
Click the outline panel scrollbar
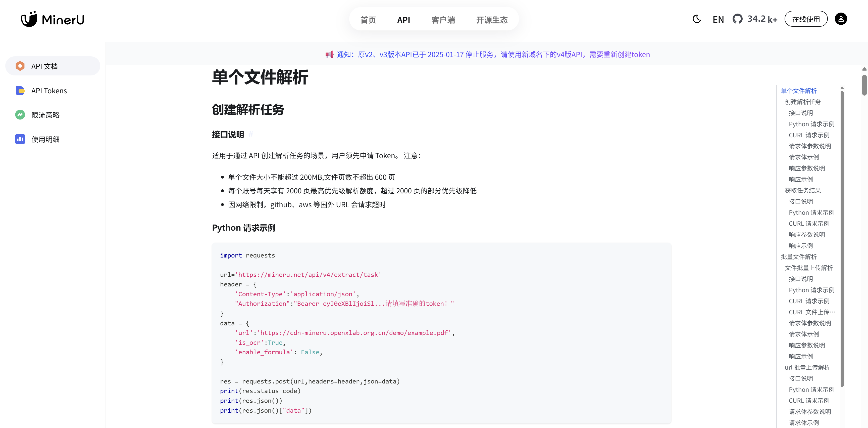(842, 239)
